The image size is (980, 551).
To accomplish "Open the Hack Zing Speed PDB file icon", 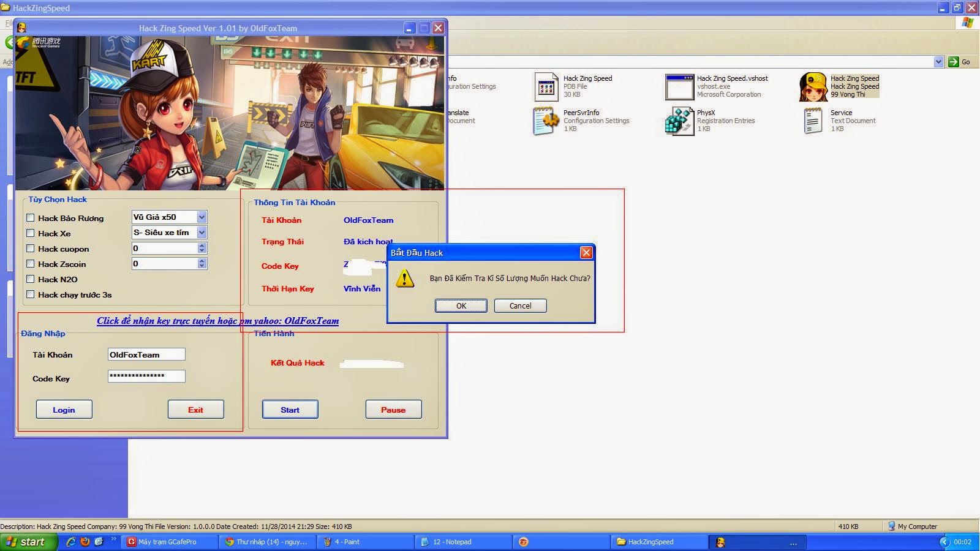I will pos(546,86).
